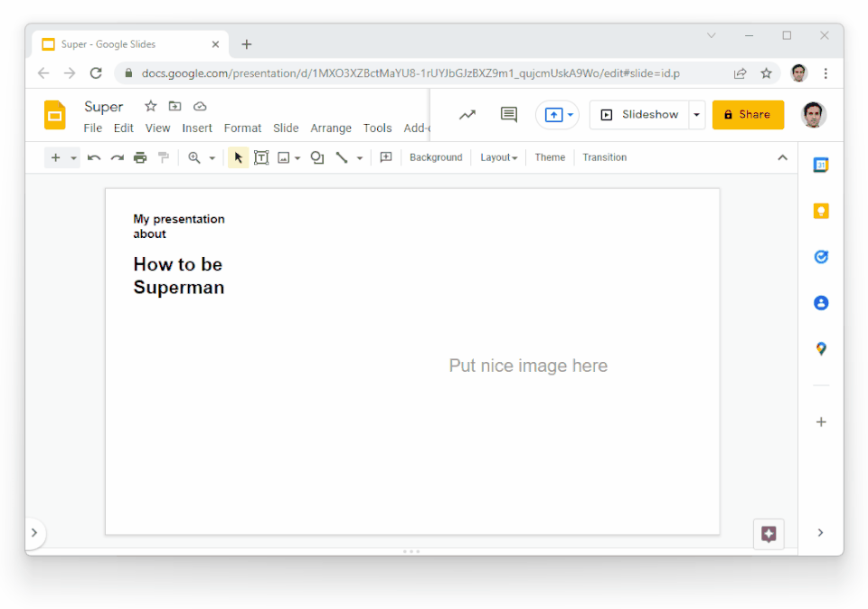Hide the menus with the up chevron
Screen dimensions: 868x609
(782, 158)
